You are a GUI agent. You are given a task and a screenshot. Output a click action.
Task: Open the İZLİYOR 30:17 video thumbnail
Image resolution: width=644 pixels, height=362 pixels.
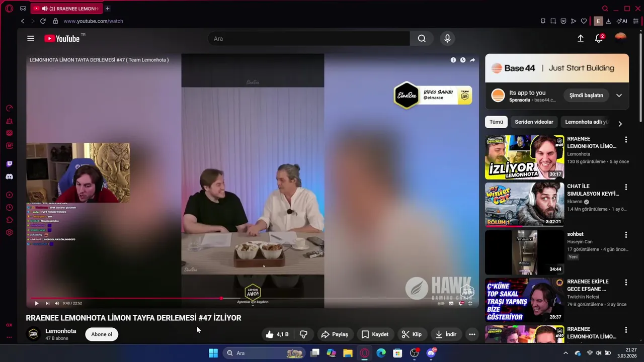[524, 157]
